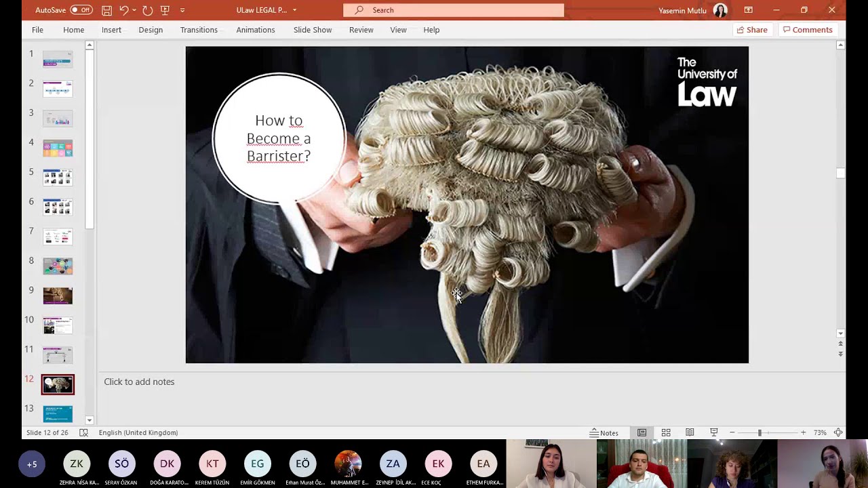Select slide 3 thumbnail
Viewport: 868px width, 488px height.
click(x=58, y=119)
